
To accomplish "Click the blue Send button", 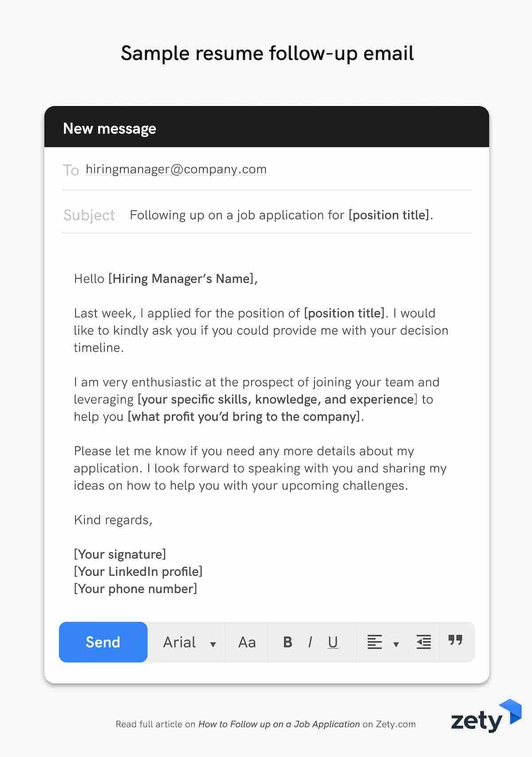I will tap(103, 642).
